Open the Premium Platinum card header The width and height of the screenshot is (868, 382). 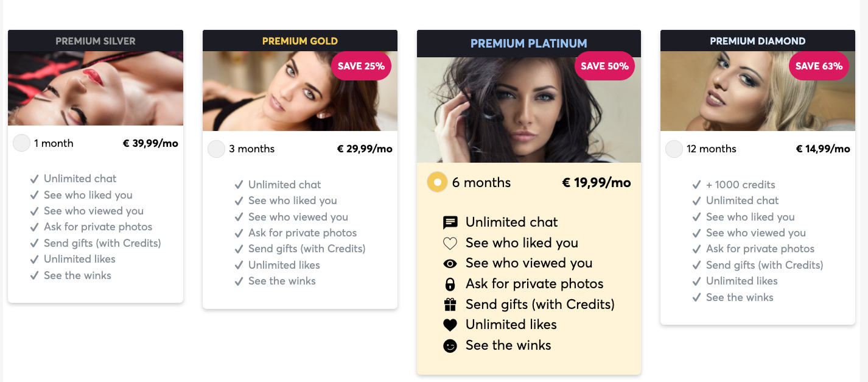(x=528, y=43)
